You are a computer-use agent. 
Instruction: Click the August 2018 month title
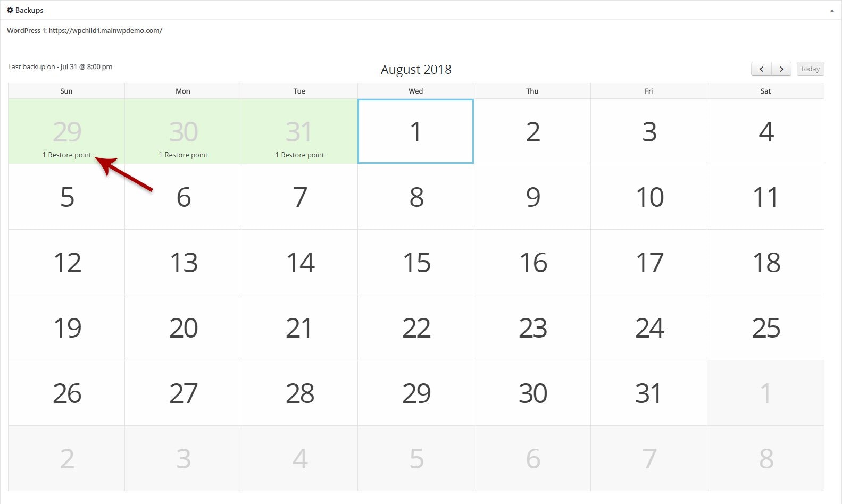point(415,69)
